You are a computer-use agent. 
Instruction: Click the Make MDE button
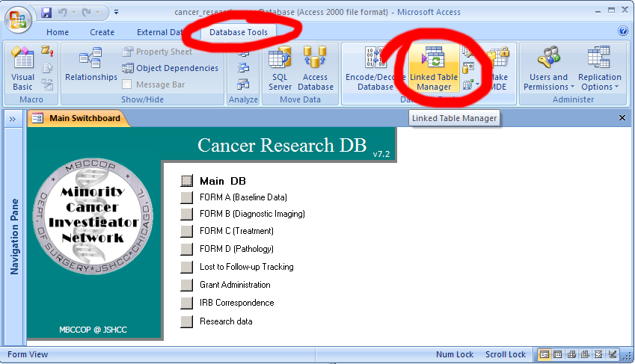coord(498,69)
